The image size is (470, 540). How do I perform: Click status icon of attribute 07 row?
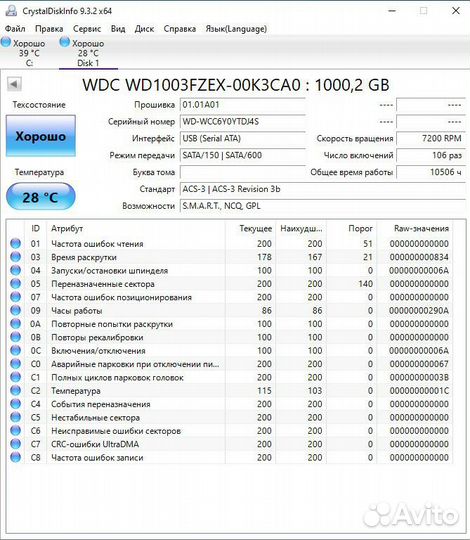tap(15, 297)
